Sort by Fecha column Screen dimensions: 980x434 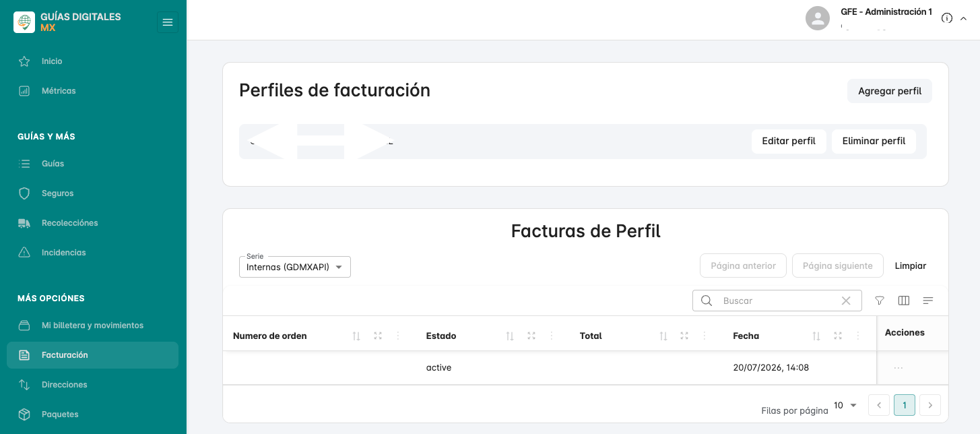(817, 336)
